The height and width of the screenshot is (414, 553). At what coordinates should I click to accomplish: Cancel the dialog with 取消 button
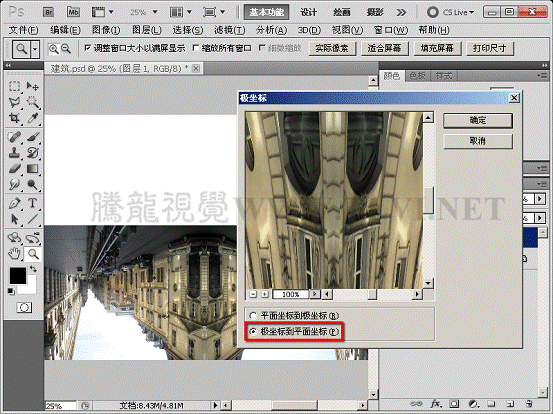478,141
